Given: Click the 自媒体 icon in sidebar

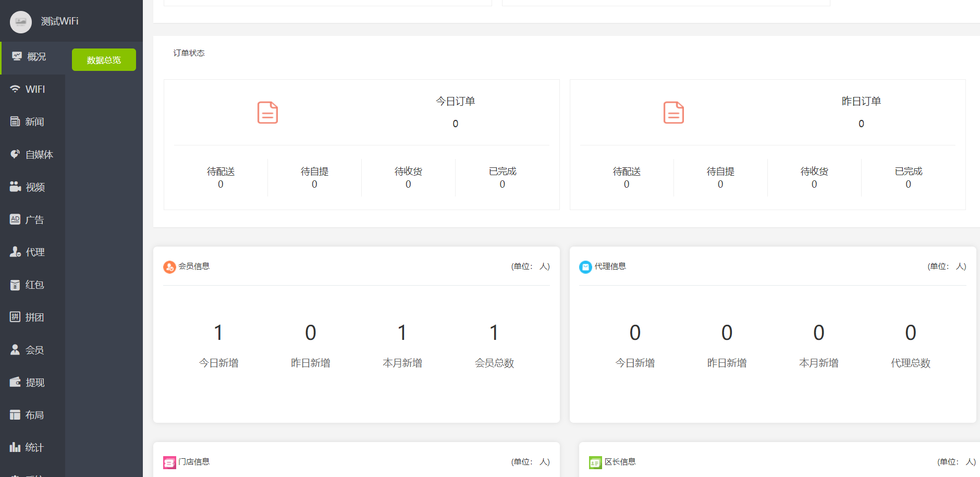Looking at the screenshot, I should pyautogui.click(x=15, y=154).
